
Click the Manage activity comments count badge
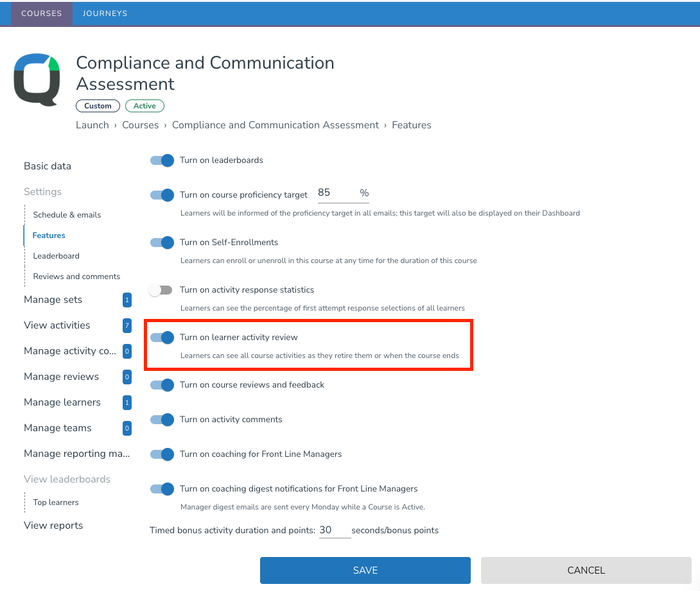coord(127,351)
